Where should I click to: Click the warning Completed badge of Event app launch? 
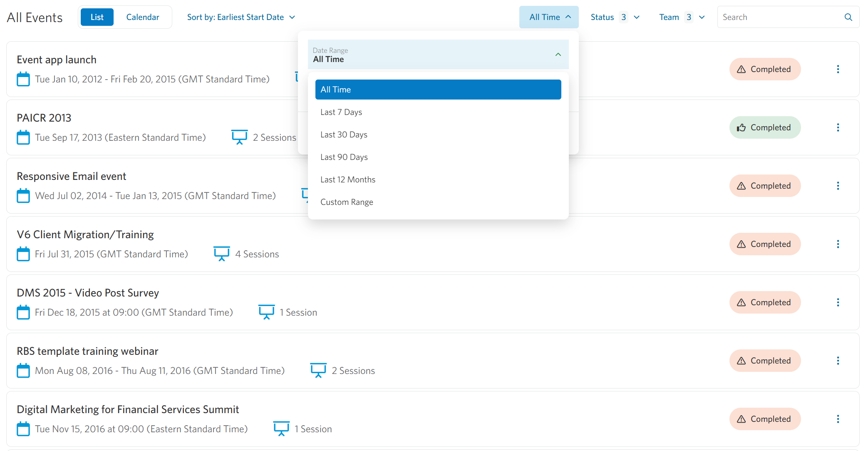[x=765, y=69]
